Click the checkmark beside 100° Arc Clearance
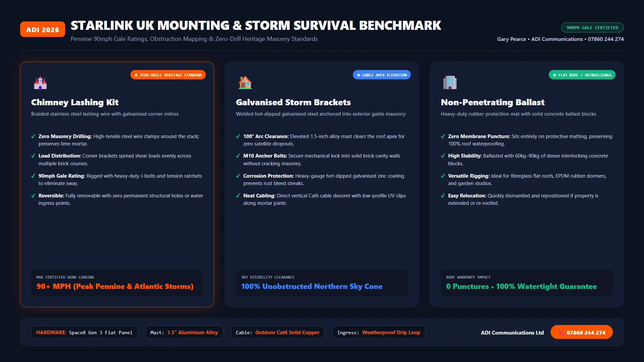 pos(238,136)
